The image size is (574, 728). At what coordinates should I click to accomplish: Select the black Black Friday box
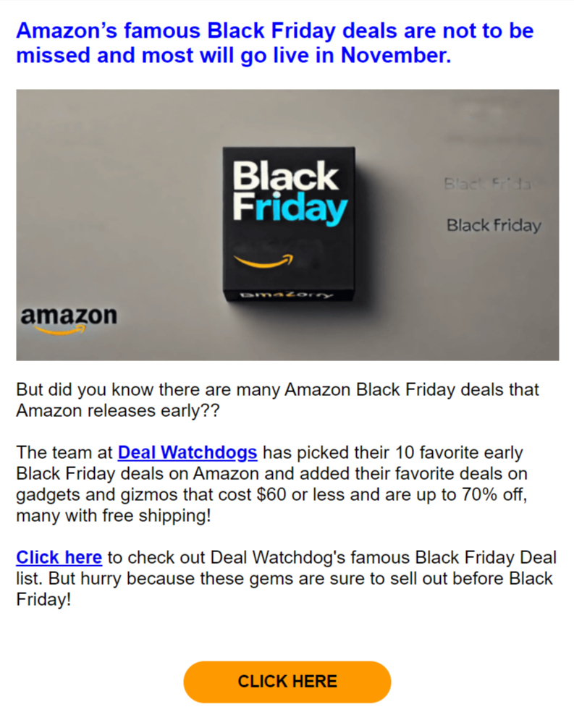289,224
